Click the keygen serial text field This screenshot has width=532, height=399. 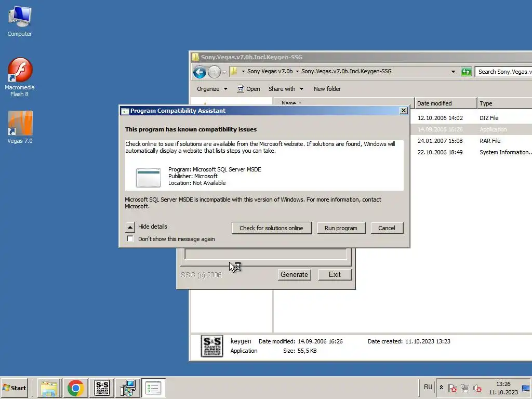coord(265,254)
